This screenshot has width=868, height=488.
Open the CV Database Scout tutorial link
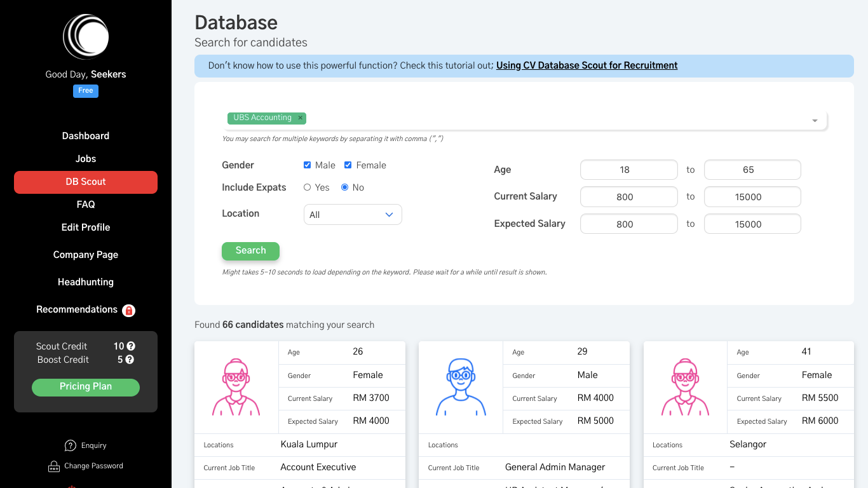pyautogui.click(x=587, y=65)
